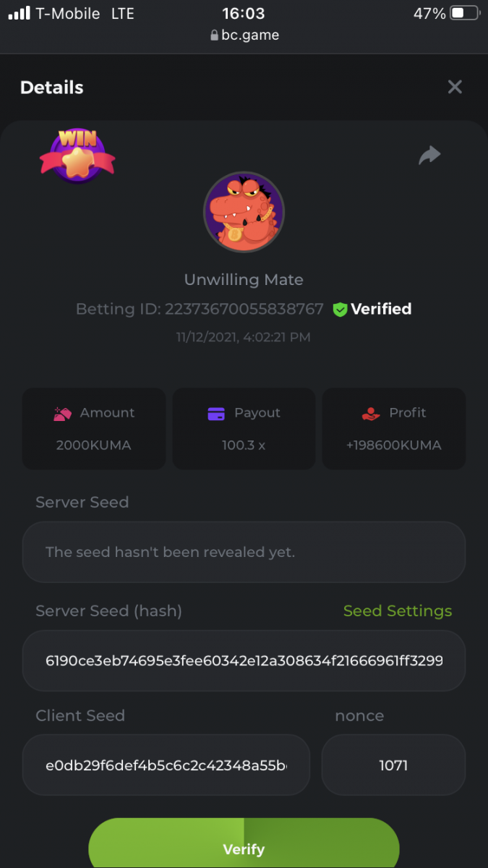Screen dimensions: 488x868
Task: Click the Client Seed input field
Action: (166, 765)
